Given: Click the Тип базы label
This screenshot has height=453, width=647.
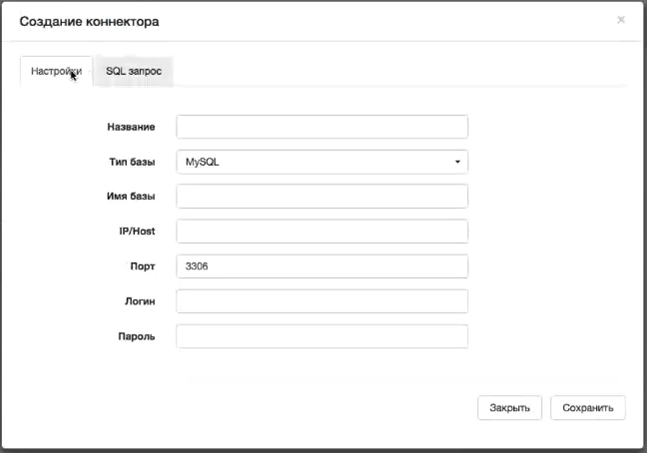Looking at the screenshot, I should (x=132, y=161).
